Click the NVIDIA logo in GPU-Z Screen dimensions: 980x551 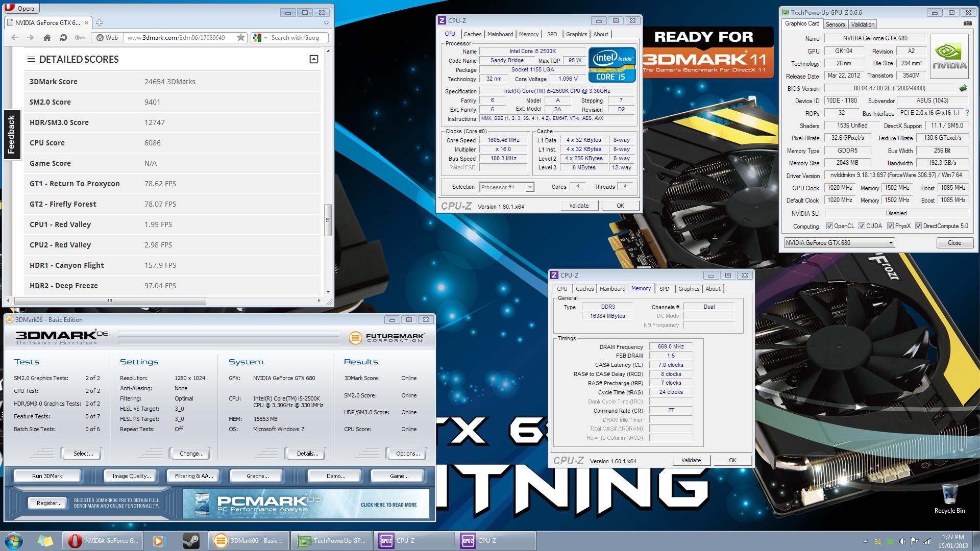pyautogui.click(x=949, y=56)
